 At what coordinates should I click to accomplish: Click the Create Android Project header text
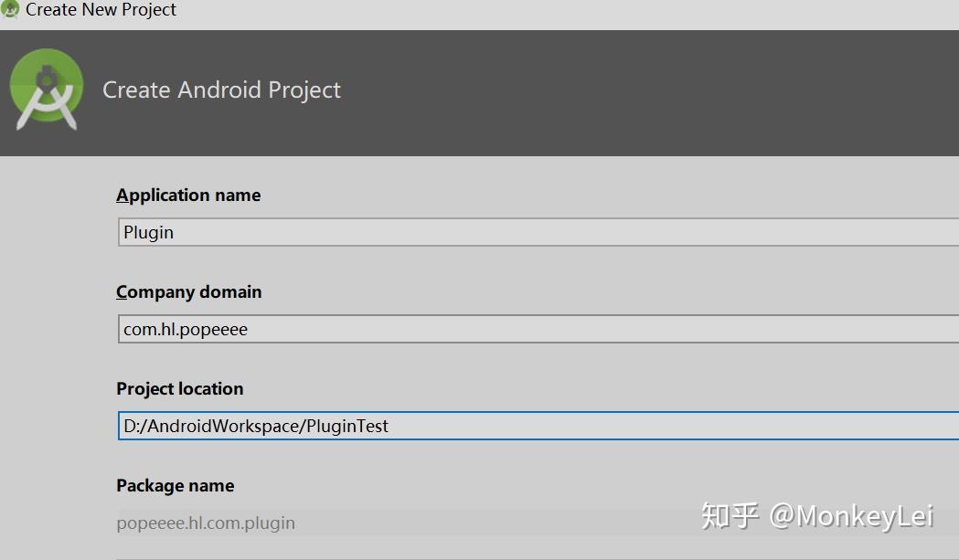221,90
